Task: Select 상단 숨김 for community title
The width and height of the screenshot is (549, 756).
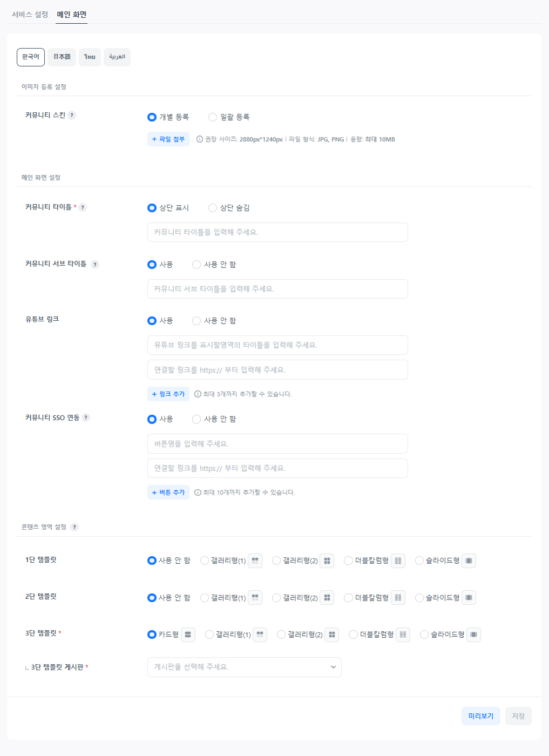Action: (x=213, y=208)
